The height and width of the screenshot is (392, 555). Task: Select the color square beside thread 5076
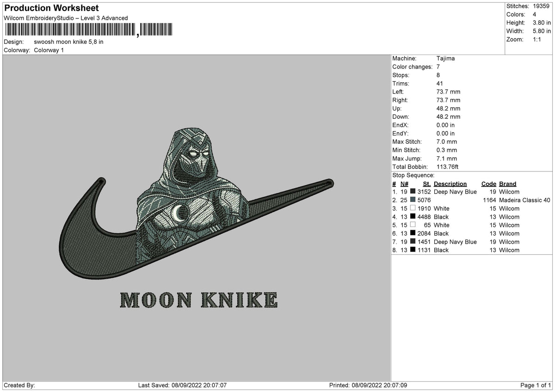[412, 200]
